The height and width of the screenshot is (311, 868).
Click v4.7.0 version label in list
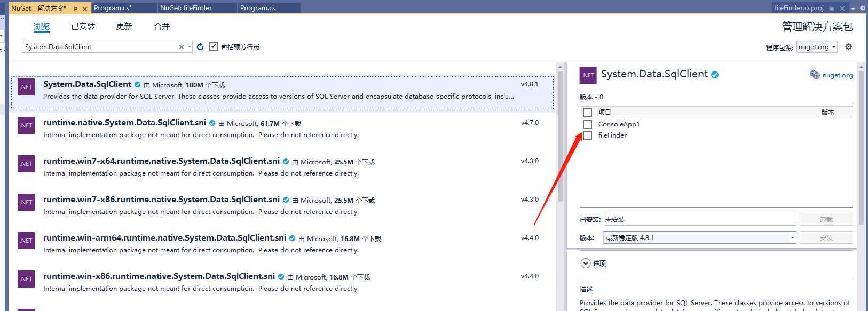click(530, 123)
